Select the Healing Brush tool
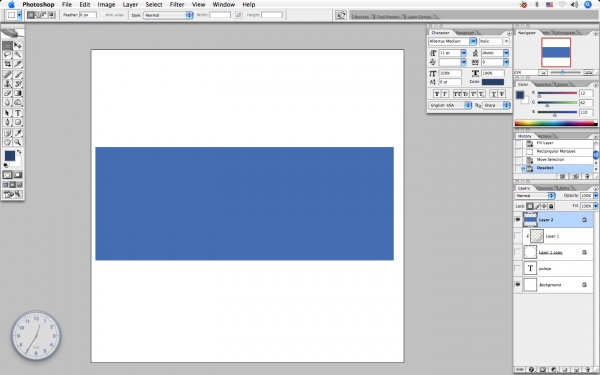The image size is (600, 375). click(7, 75)
